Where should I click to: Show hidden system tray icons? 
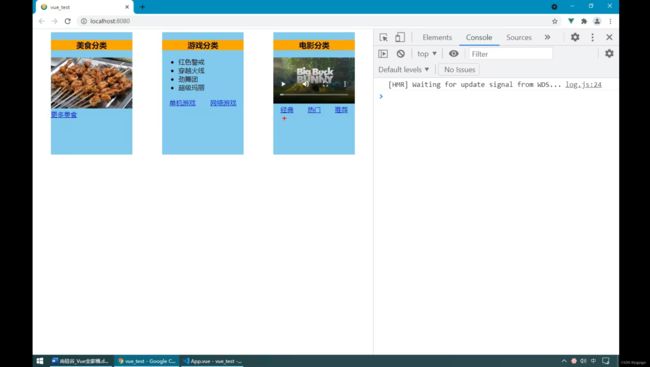[x=564, y=361]
